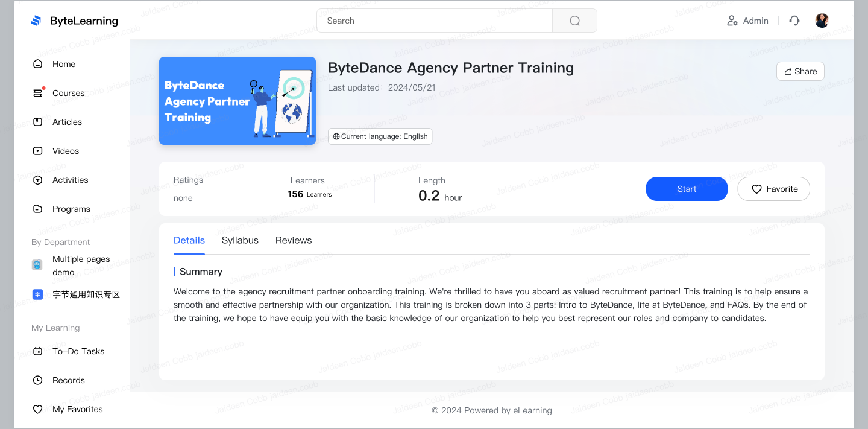Click the globe icon beside Current language
Image resolution: width=868 pixels, height=429 pixels.
(336, 136)
